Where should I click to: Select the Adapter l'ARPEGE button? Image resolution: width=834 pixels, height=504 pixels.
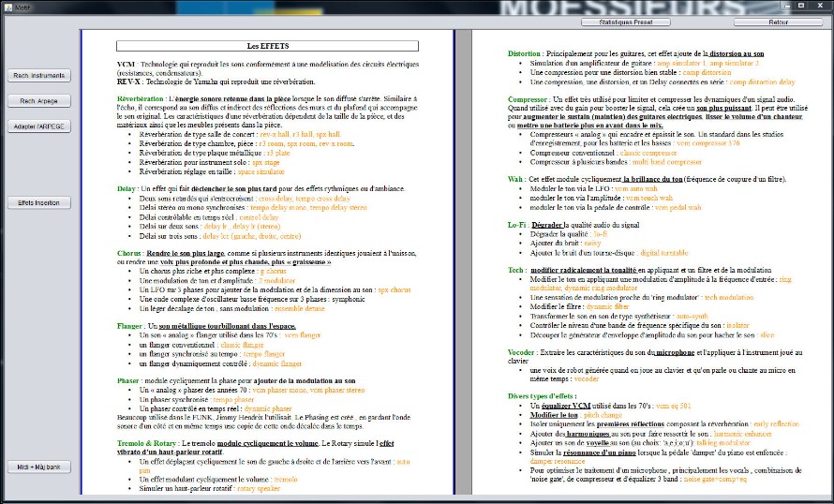coord(38,126)
